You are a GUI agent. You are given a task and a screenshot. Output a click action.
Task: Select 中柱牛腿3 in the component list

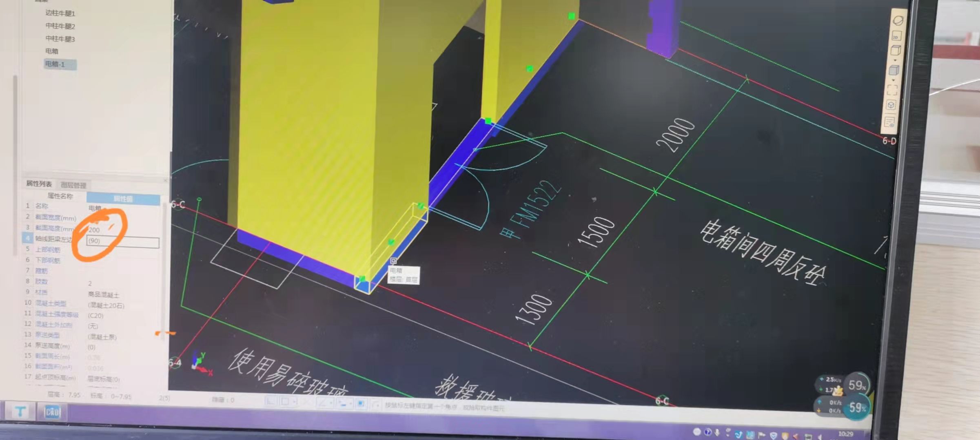60,38
